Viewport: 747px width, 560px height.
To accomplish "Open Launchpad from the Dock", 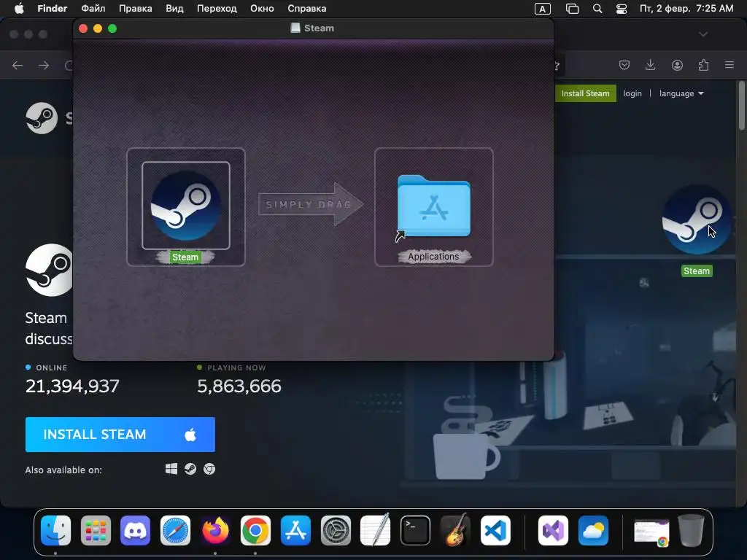I will click(x=96, y=530).
